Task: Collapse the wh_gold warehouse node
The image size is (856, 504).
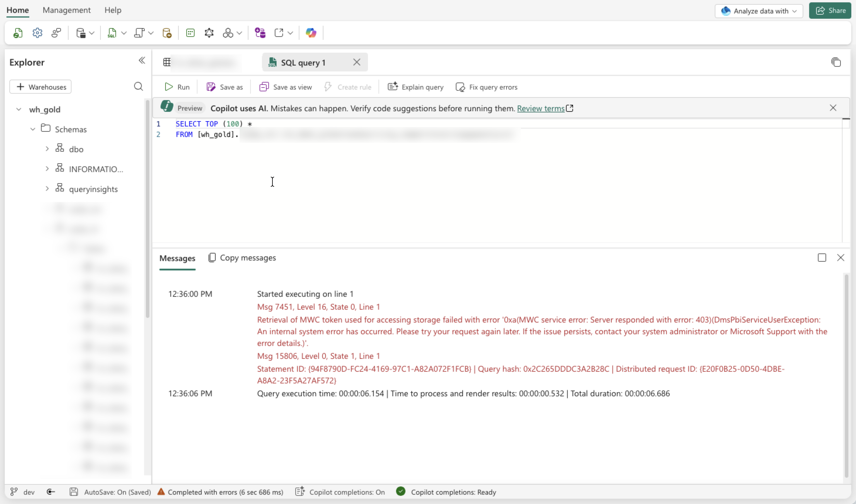Action: coord(19,109)
